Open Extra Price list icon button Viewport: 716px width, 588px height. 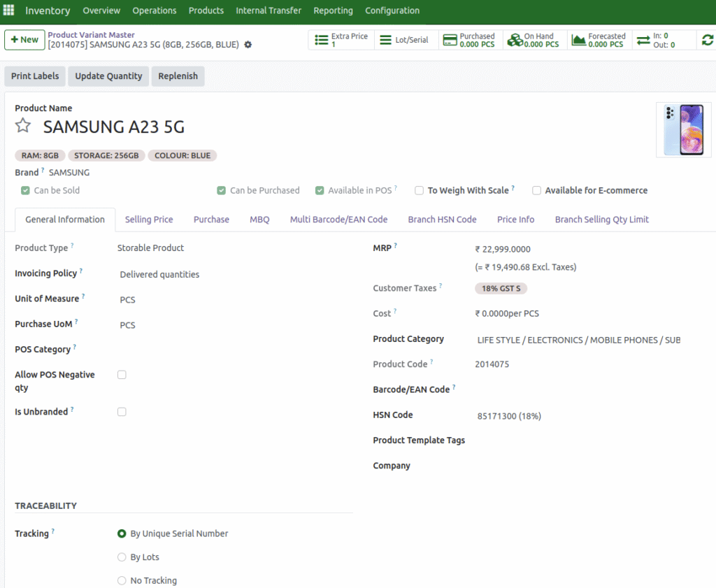tap(341, 41)
